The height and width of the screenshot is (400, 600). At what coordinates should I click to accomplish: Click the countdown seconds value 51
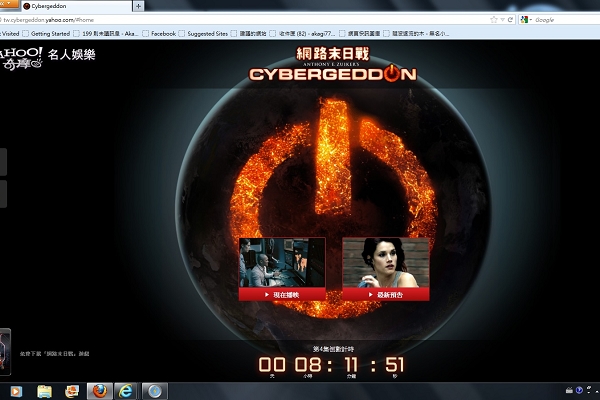pos(395,364)
